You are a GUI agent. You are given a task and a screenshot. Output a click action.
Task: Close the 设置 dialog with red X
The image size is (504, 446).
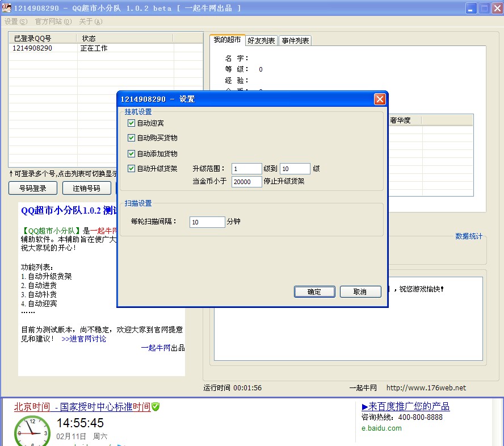pyautogui.click(x=380, y=99)
